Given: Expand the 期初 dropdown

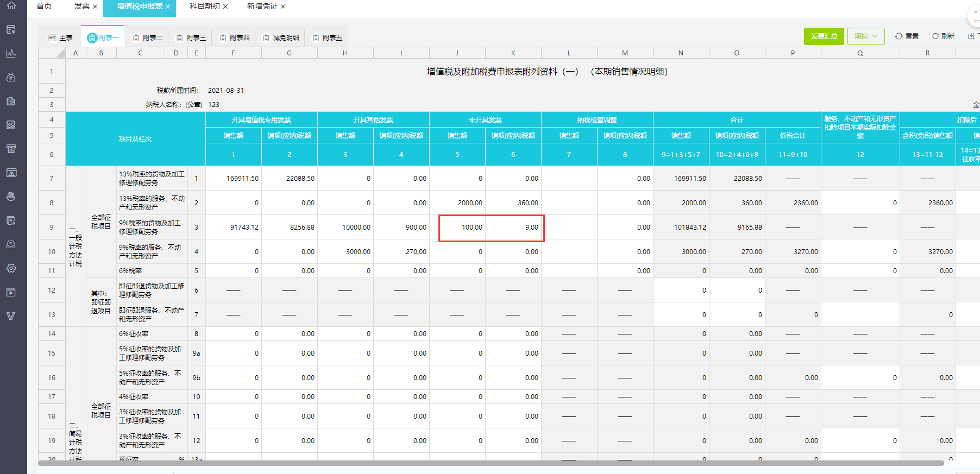Looking at the screenshot, I should tap(866, 36).
